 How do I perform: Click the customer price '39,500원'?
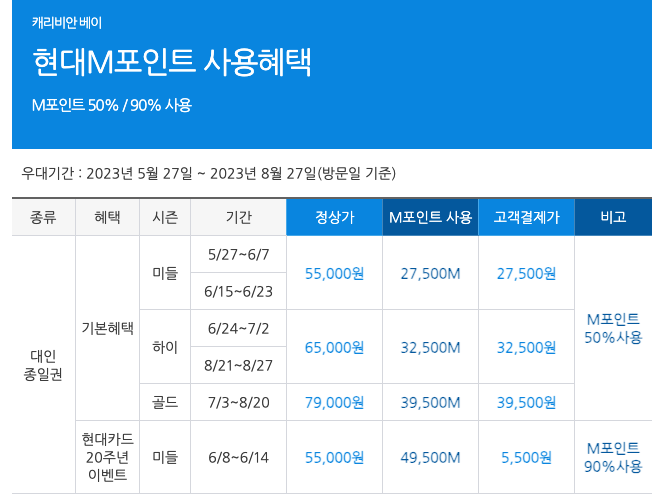point(527,403)
